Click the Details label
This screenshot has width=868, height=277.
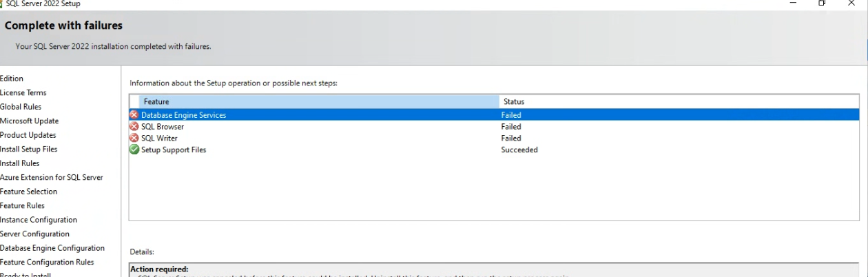tap(142, 252)
